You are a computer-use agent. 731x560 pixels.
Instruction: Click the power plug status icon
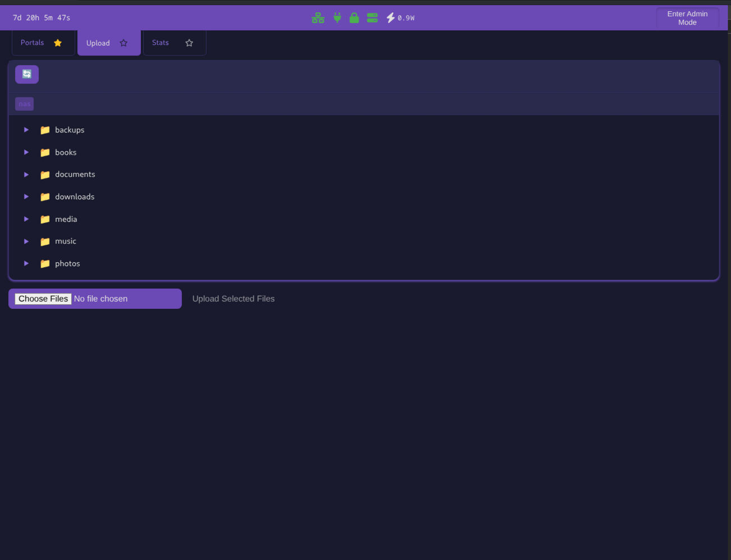pyautogui.click(x=337, y=18)
